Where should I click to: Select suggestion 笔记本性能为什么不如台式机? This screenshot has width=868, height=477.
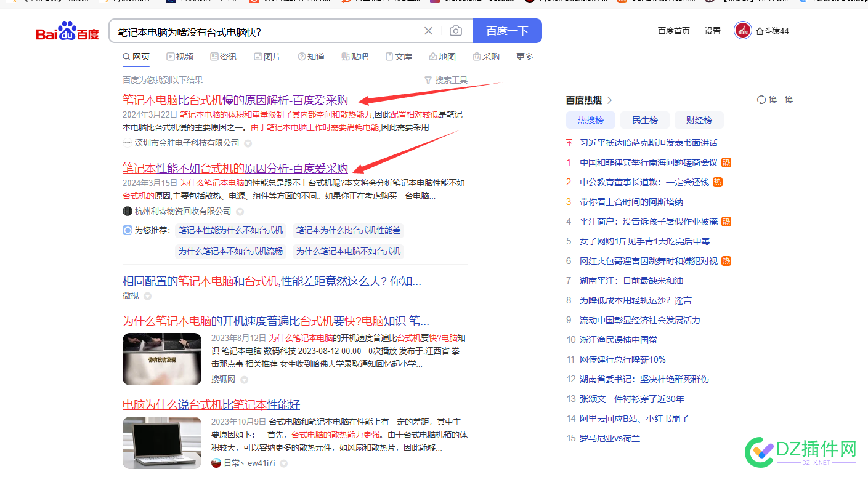click(231, 231)
